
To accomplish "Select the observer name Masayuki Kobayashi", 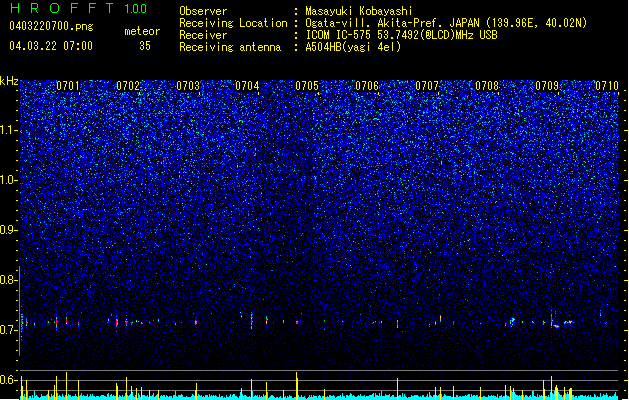I will pyautogui.click(x=359, y=11).
